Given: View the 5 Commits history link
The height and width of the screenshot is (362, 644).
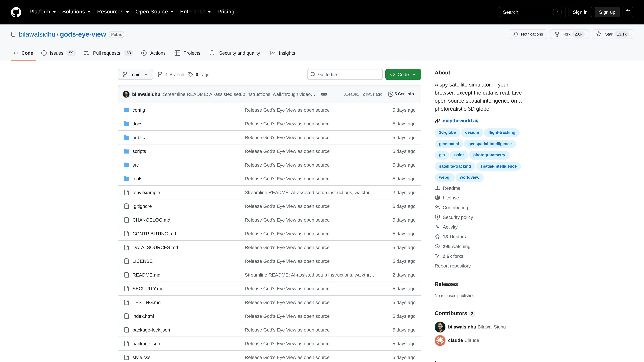Looking at the screenshot, I should tap(401, 94).
